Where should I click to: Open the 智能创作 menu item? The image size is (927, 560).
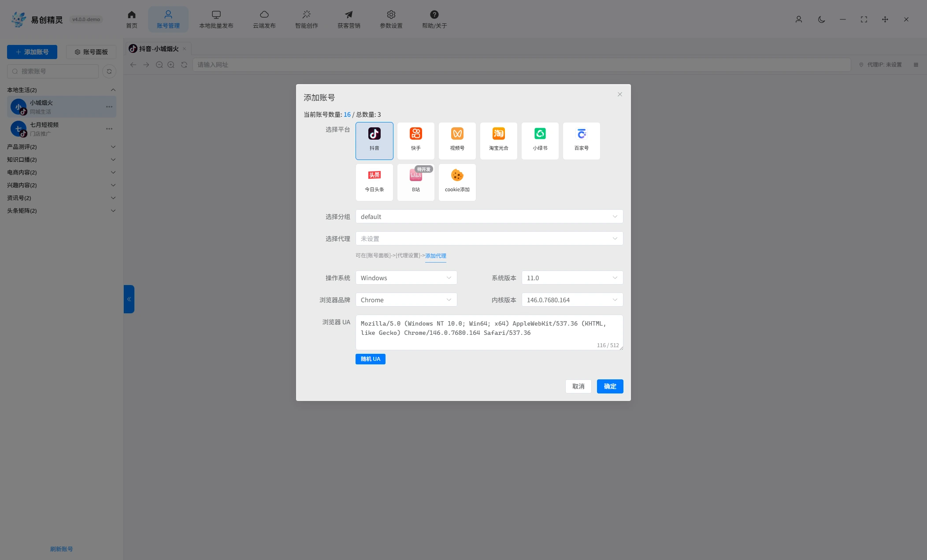(306, 19)
